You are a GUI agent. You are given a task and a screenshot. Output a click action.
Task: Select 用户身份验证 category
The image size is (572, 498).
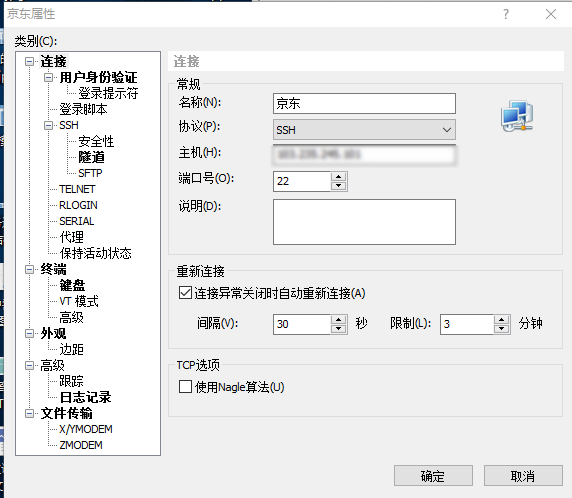click(x=98, y=77)
